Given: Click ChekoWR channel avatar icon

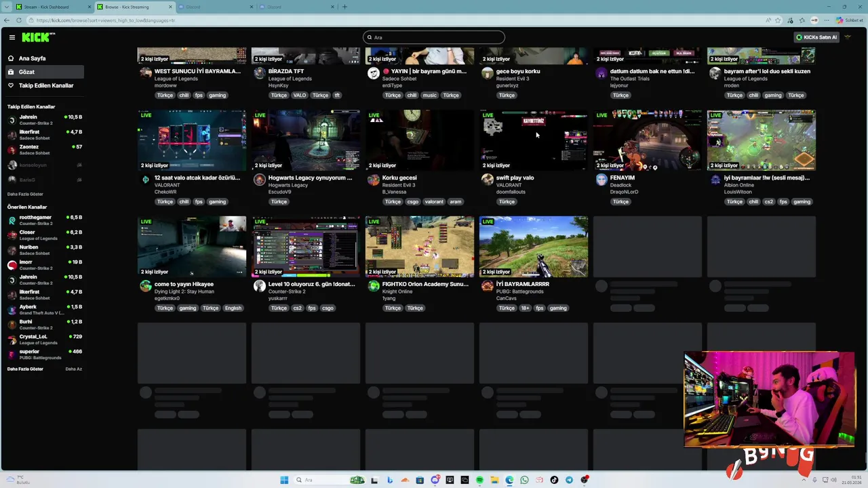Looking at the screenshot, I should click(145, 180).
